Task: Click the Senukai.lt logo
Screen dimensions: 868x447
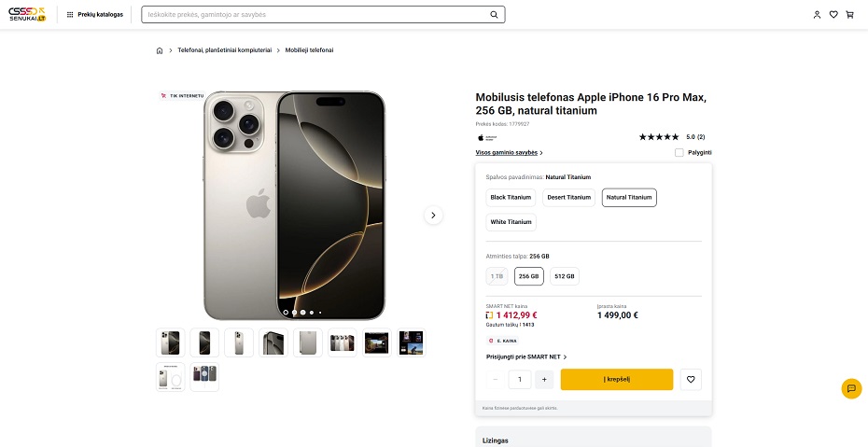Action: [27, 14]
